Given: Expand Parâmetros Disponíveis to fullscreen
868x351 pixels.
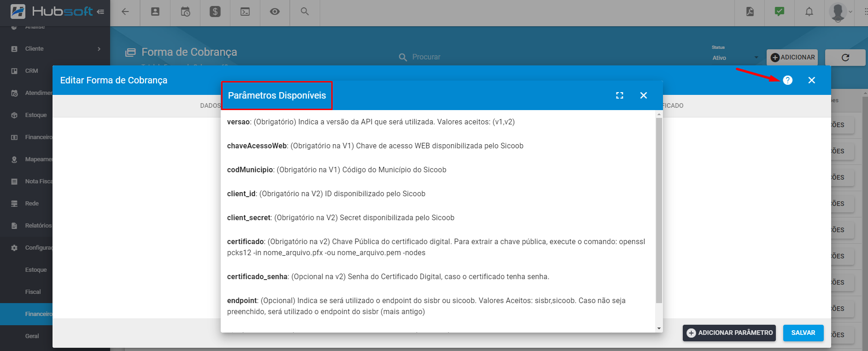Looking at the screenshot, I should (620, 95).
